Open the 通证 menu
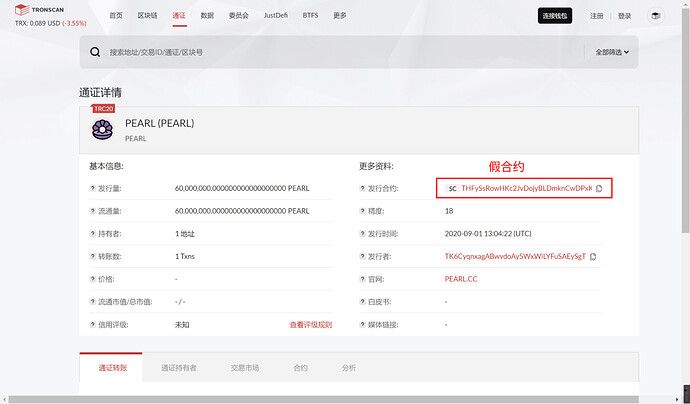Image resolution: width=690 pixels, height=404 pixels. 179,15
